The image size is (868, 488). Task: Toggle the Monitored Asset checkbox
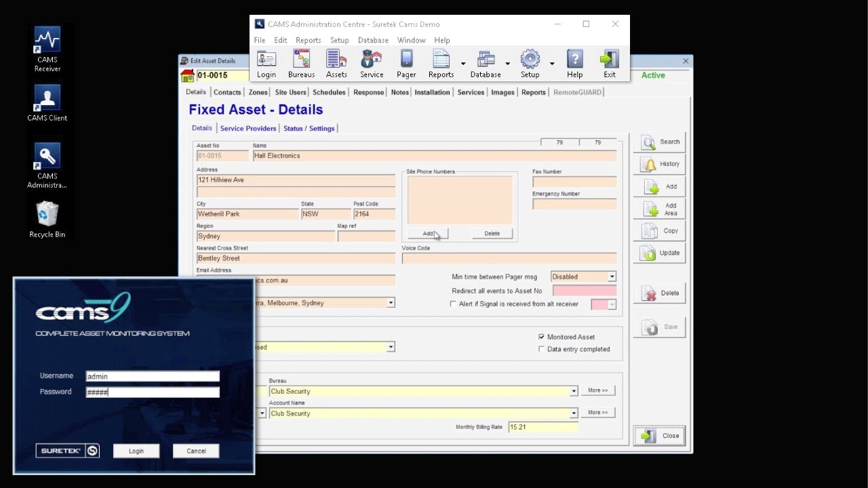[541, 337]
